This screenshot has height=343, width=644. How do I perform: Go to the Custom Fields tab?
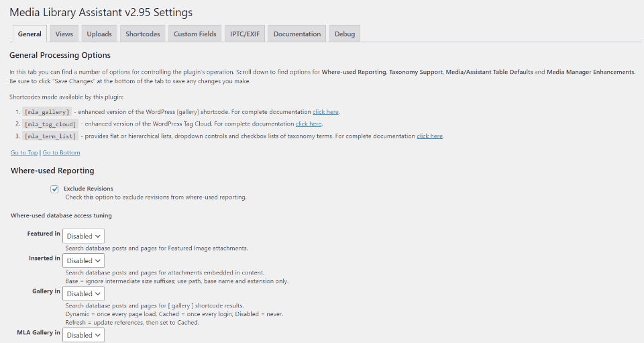point(195,34)
